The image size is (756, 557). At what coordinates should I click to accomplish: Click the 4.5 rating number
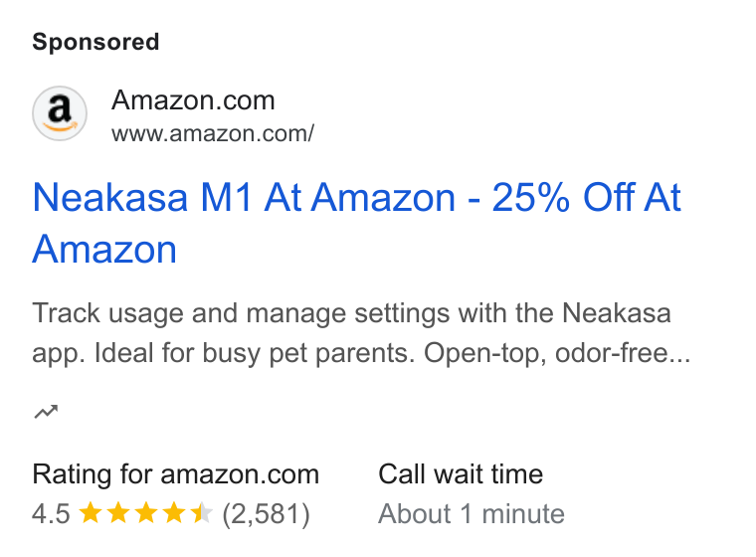tap(51, 513)
